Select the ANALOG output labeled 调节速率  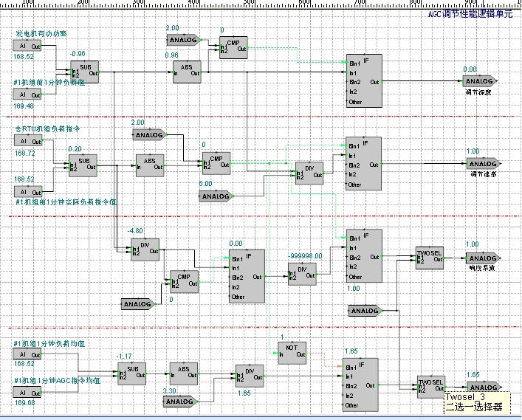point(484,163)
